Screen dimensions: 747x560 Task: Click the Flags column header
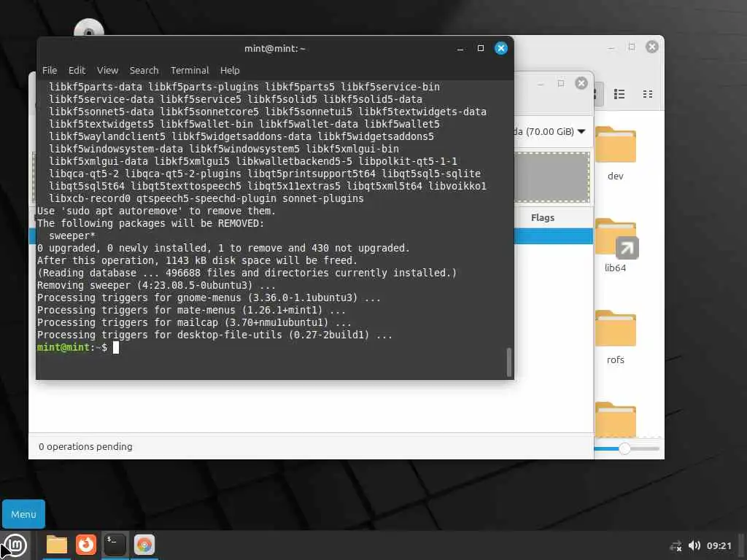pyautogui.click(x=543, y=217)
